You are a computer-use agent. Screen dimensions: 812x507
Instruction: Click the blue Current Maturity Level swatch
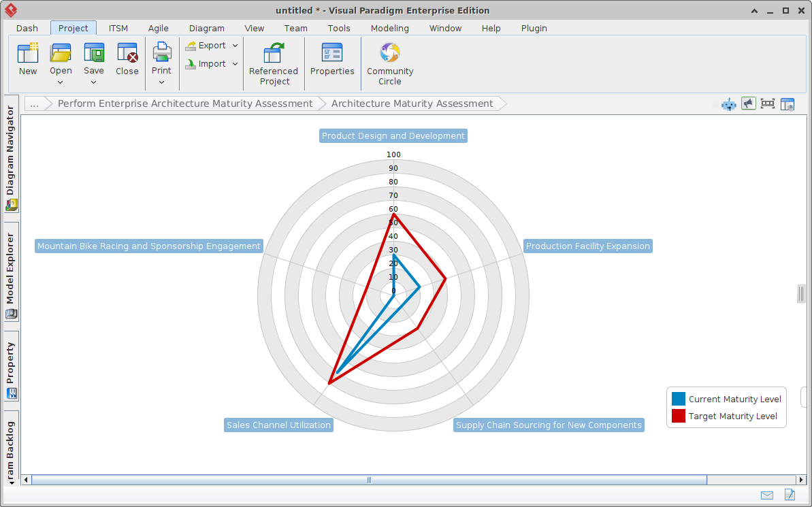point(679,399)
